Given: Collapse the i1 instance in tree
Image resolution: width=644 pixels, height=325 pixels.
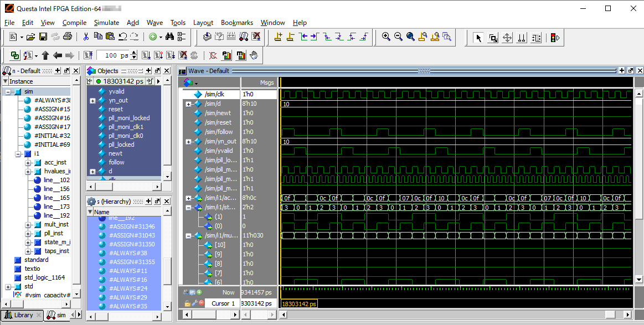Looking at the screenshot, I should [x=18, y=153].
